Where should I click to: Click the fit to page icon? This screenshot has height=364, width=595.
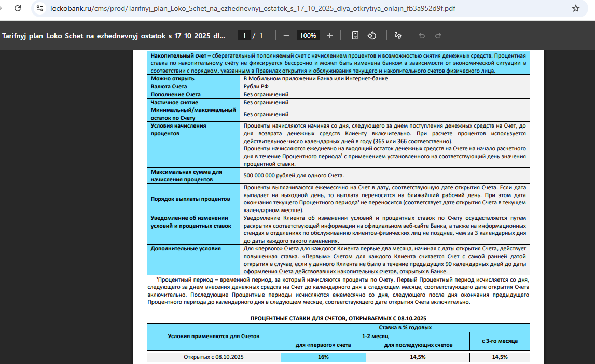[355, 36]
